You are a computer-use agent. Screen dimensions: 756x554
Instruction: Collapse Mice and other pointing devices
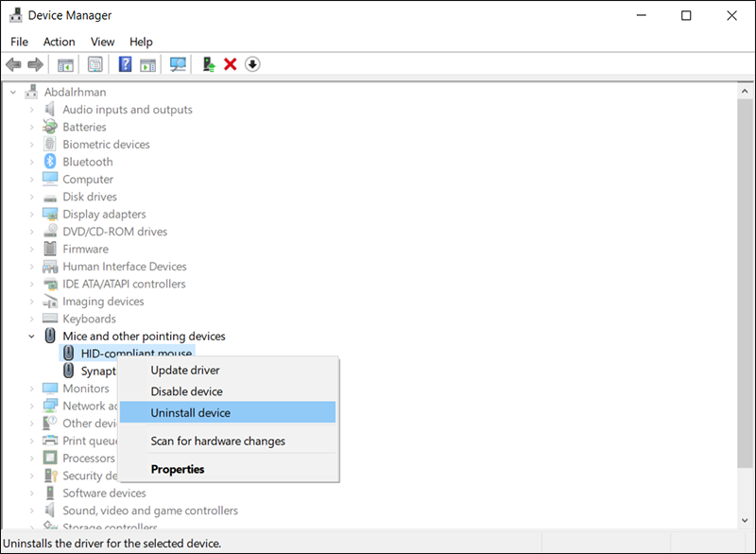pyautogui.click(x=32, y=336)
